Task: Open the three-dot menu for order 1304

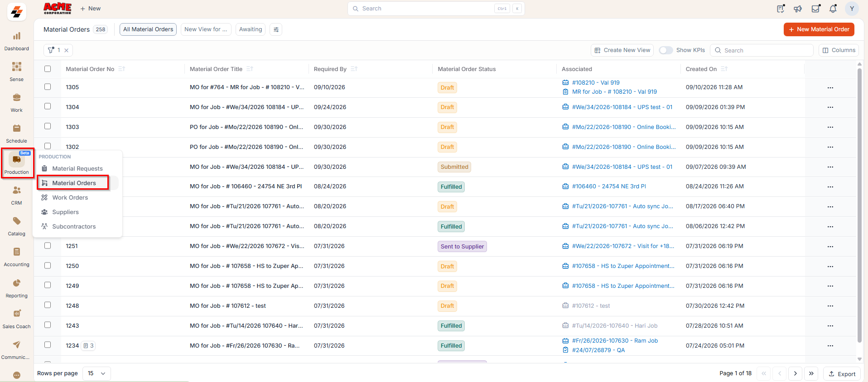Action: (x=830, y=107)
